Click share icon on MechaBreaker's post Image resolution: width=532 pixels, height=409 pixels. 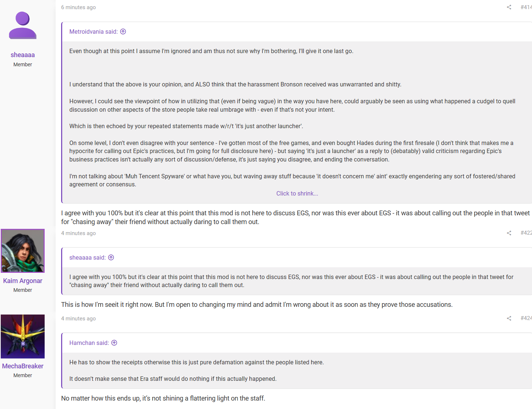[x=509, y=318]
